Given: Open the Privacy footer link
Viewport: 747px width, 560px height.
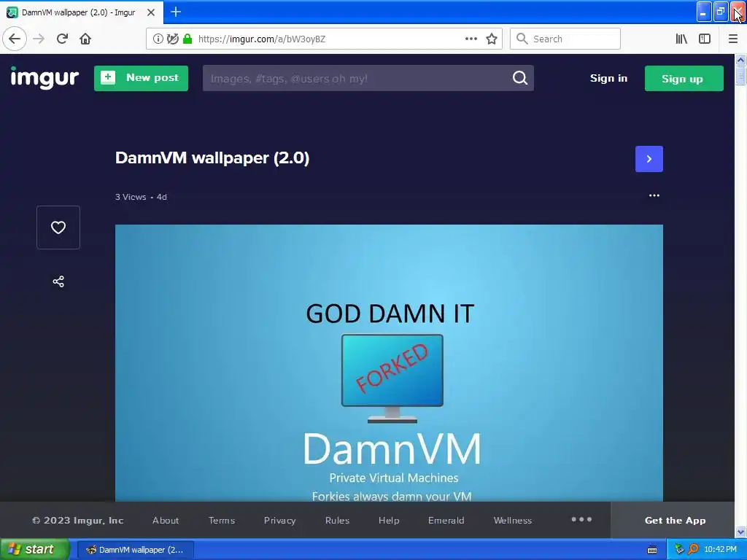Looking at the screenshot, I should click(279, 521).
